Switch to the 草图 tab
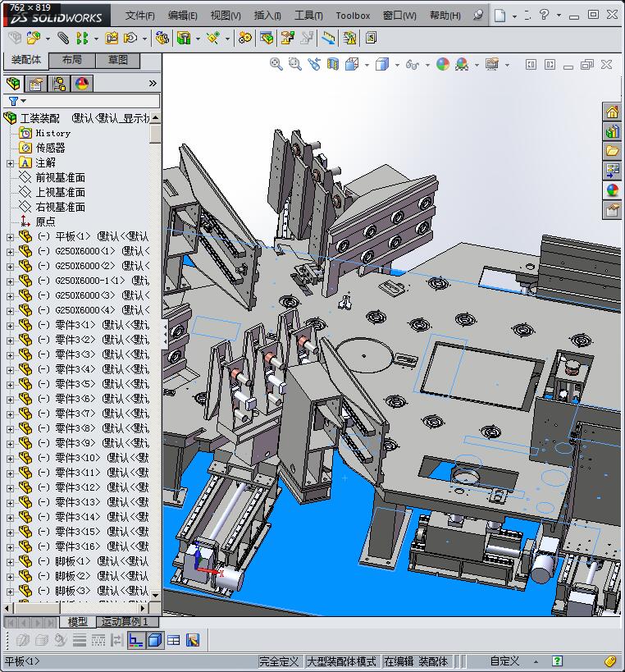The height and width of the screenshot is (672, 625). coord(117,60)
